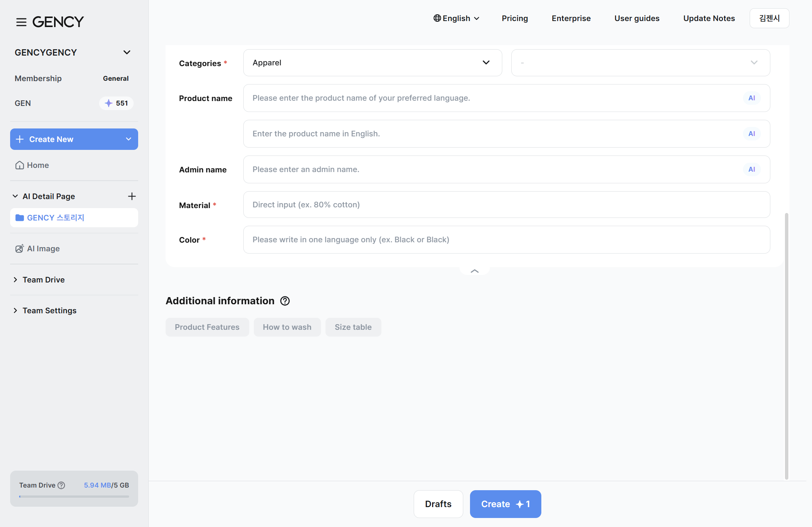
Task: Open the Home page from sidebar
Action: point(32,165)
